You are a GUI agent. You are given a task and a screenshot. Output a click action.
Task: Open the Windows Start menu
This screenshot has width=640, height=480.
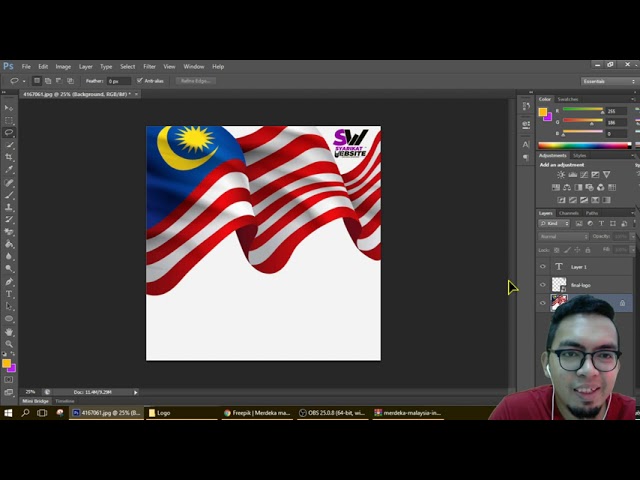coord(8,413)
